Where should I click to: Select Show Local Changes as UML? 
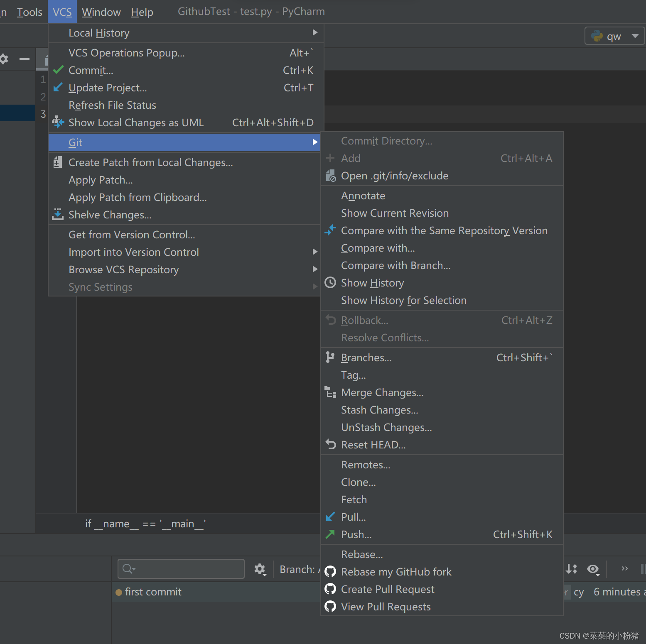[x=186, y=122]
